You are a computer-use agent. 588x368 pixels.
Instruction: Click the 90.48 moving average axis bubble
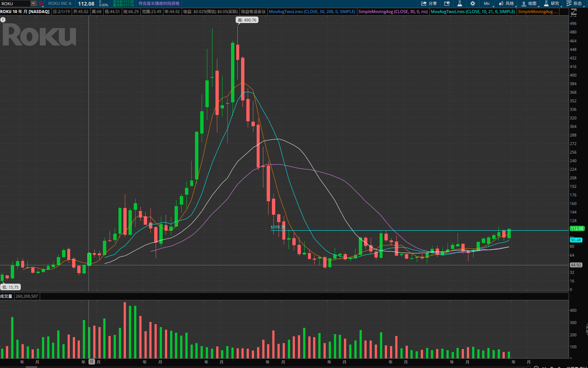click(576, 239)
